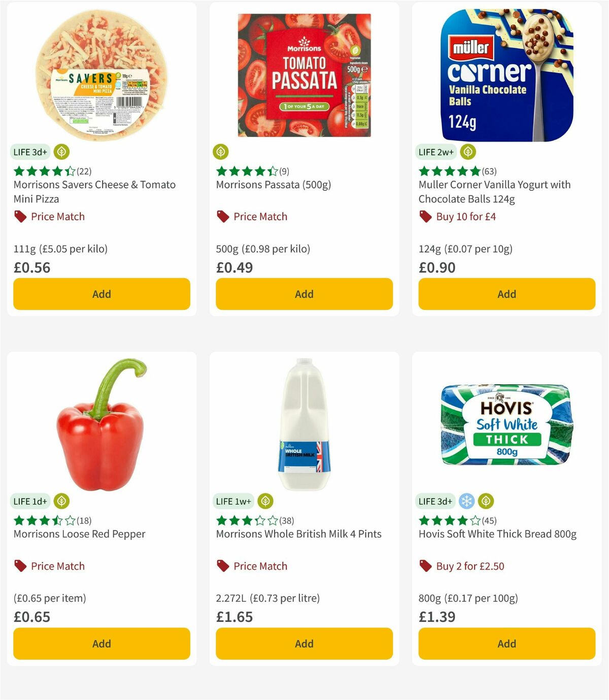Click the Price Match tag icon on British Milk
Screen dimensions: 609x700
pos(222,566)
